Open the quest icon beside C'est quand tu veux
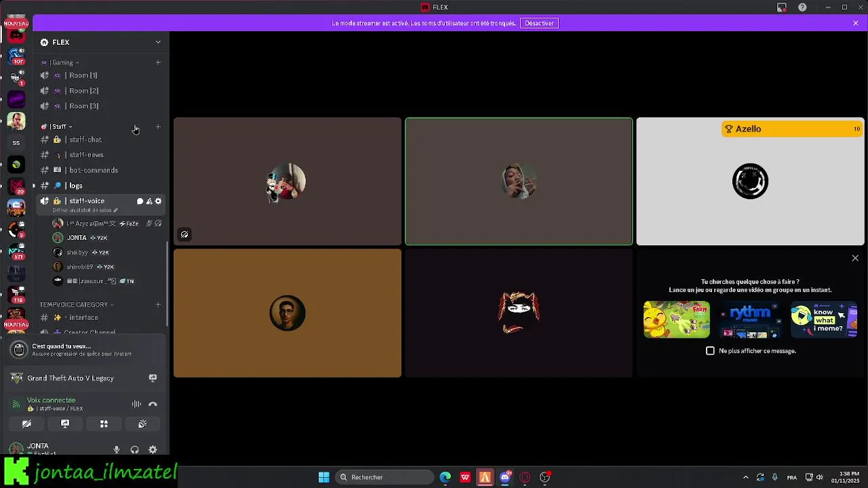This screenshot has width=868, height=488. [x=19, y=350]
